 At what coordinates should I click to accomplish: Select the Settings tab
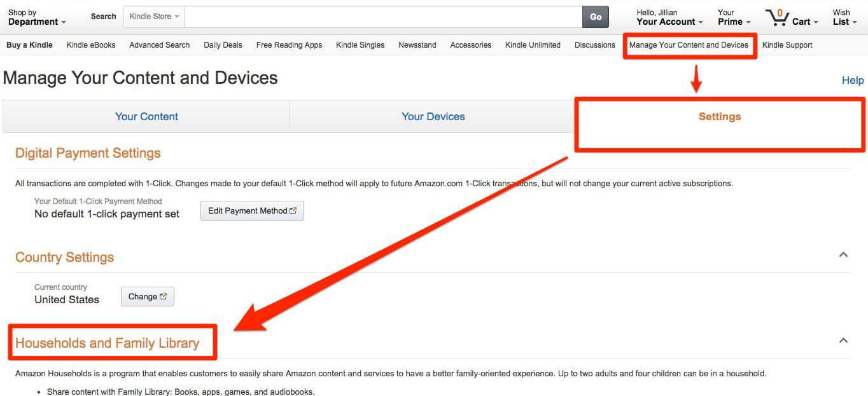point(720,116)
